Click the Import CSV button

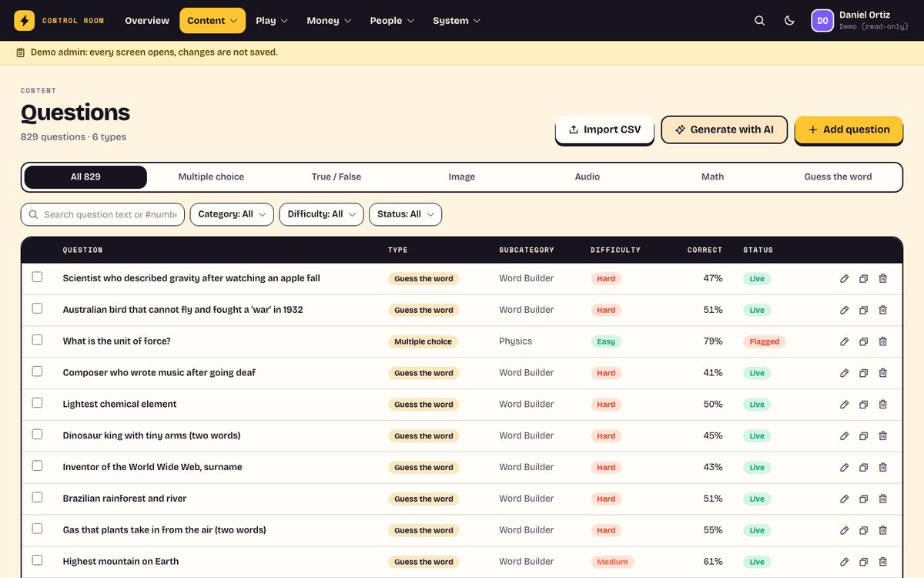pyautogui.click(x=604, y=129)
